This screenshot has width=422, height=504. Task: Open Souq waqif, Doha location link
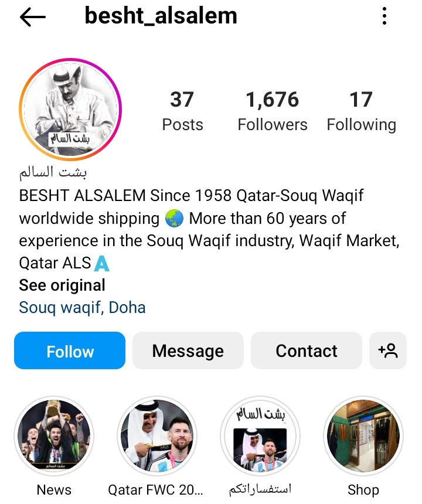tap(82, 308)
